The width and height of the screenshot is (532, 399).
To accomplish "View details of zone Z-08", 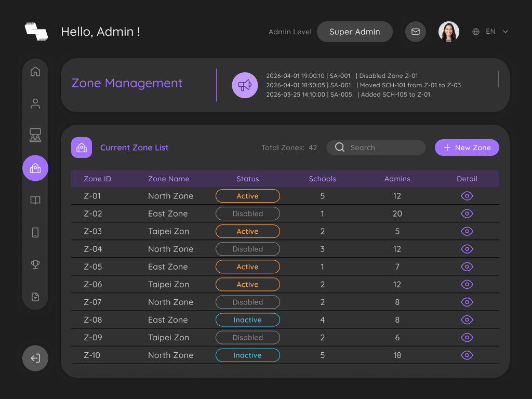I will (x=467, y=320).
